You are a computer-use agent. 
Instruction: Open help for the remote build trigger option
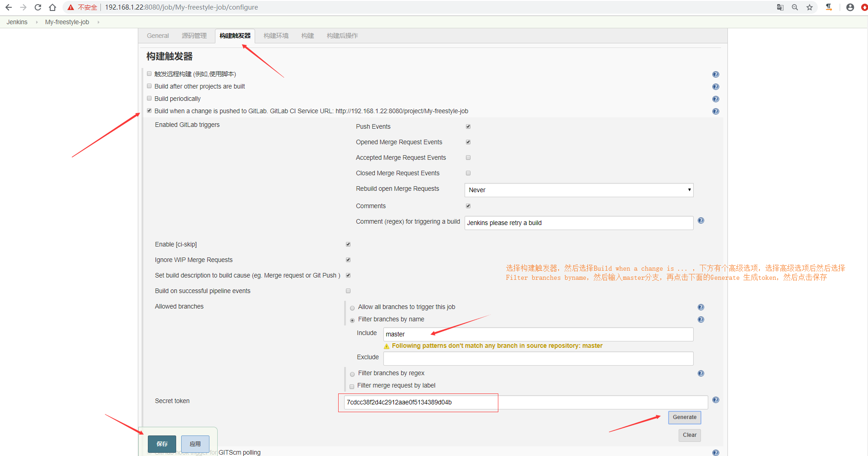pos(716,74)
